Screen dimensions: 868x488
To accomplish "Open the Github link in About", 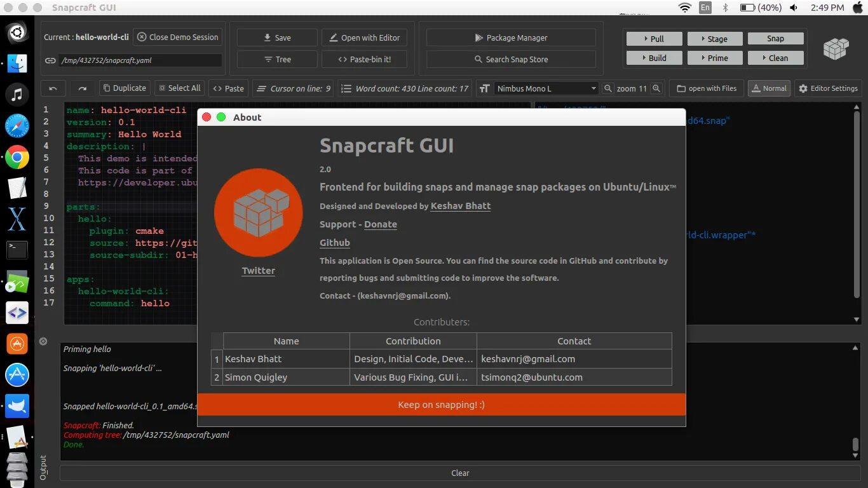I will [x=335, y=243].
